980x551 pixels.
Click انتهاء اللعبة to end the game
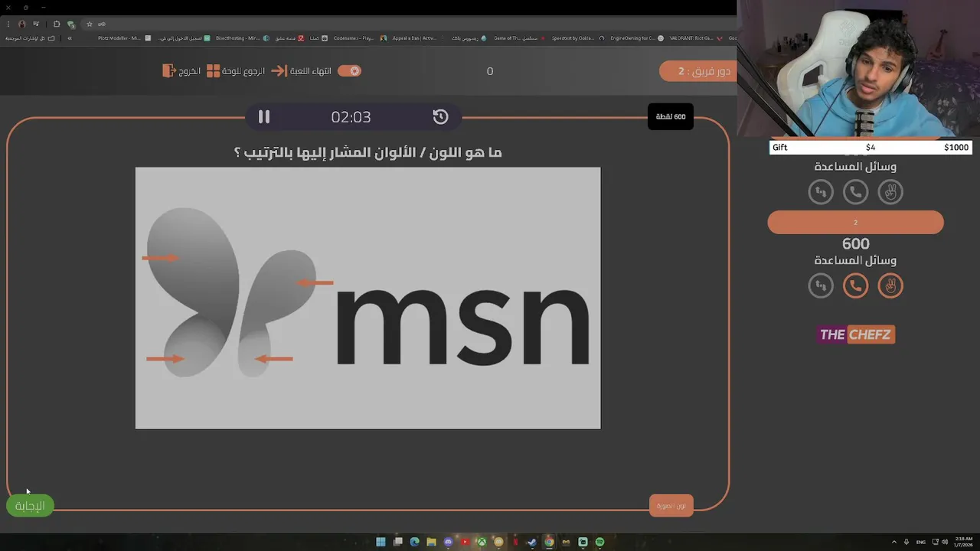tap(302, 70)
